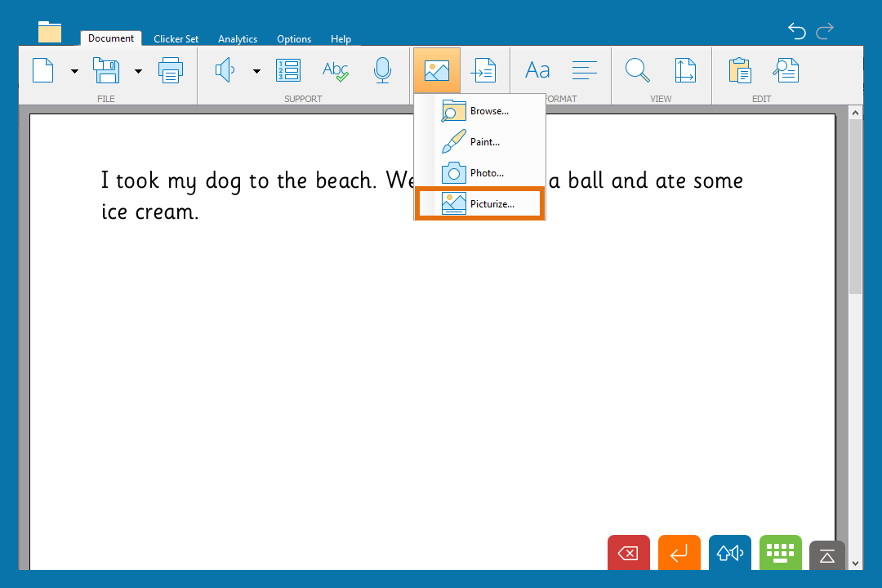Switch to the Clicker Set tab

pos(176,38)
